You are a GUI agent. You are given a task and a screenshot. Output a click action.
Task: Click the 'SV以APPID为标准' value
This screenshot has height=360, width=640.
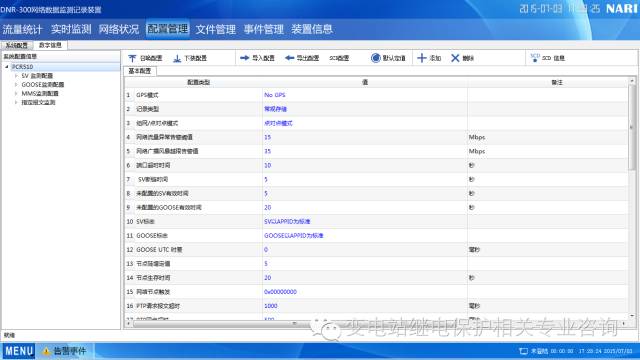(287, 221)
